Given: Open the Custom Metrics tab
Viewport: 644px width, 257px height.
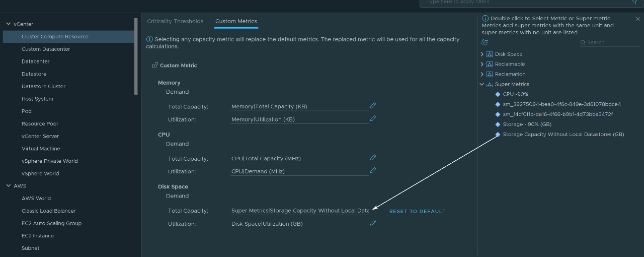Looking at the screenshot, I should (x=236, y=21).
